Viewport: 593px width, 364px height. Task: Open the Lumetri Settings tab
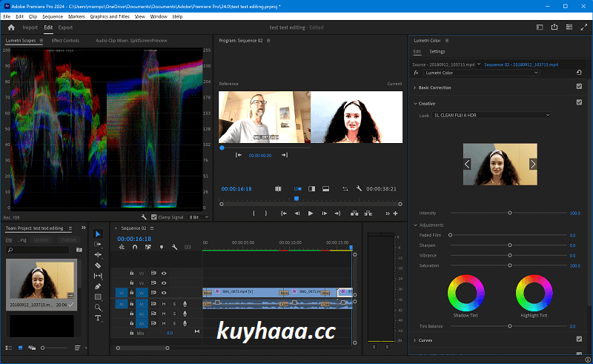pos(437,51)
